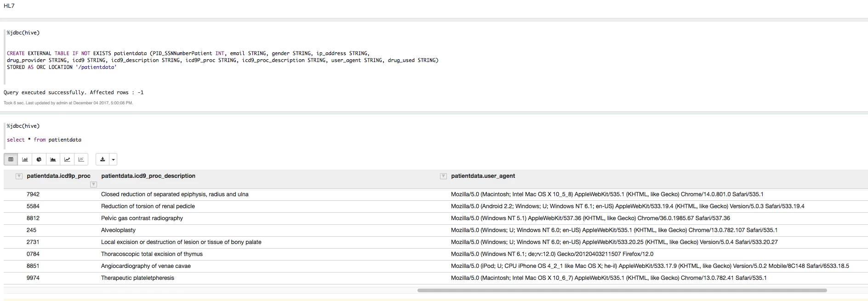Select the '2731' procedure code cell
This screenshot has width=868, height=301.
(33, 242)
